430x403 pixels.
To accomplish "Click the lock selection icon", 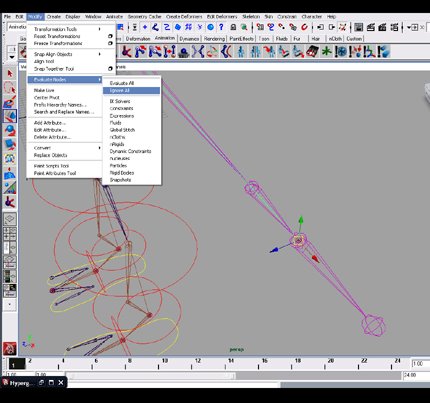I will (x=233, y=27).
